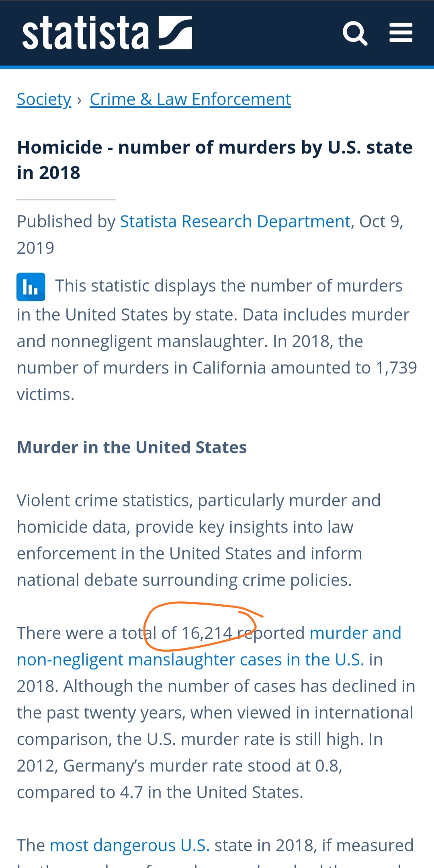This screenshot has height=868, width=434.
Task: Click the 1,739 California murder figure
Action: [x=396, y=368]
